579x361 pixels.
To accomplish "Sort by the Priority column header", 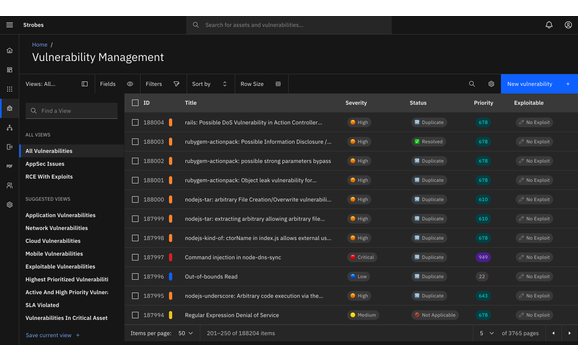I will point(483,103).
